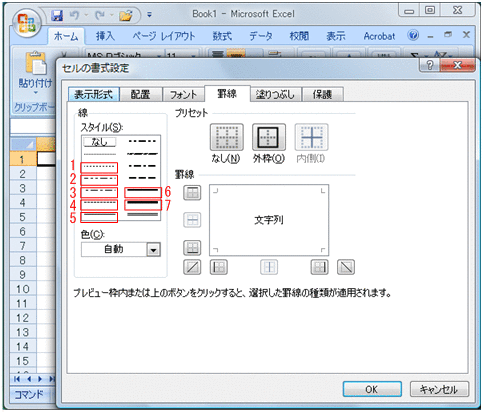This screenshot has height=413, width=484.
Task: Open the Office button menu
Action: pos(27,23)
